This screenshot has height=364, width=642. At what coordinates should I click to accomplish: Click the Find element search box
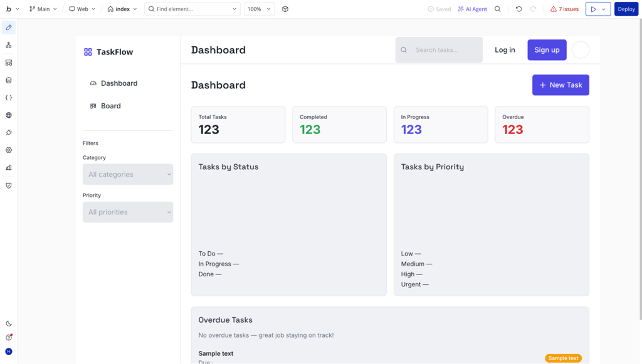(x=192, y=9)
